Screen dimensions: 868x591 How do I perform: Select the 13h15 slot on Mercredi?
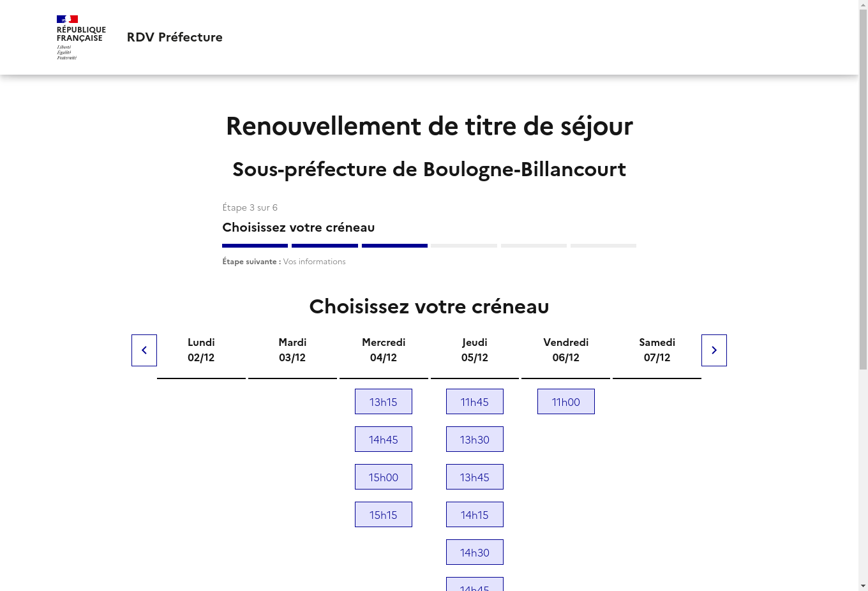[x=384, y=401]
